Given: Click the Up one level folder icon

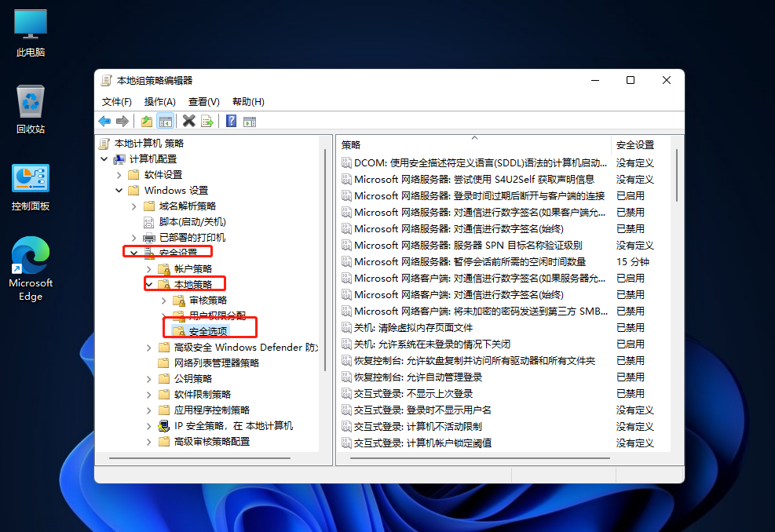Looking at the screenshot, I should pyautogui.click(x=147, y=121).
